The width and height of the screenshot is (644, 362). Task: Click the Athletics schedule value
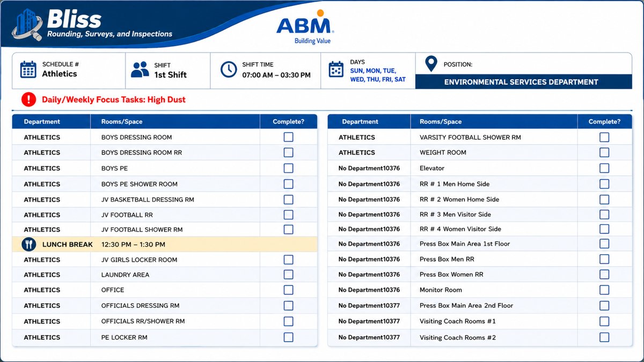tap(60, 74)
